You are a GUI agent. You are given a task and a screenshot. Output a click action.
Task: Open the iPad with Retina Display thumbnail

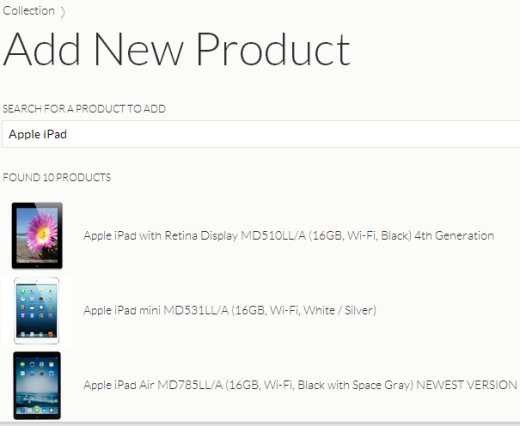tap(37, 235)
